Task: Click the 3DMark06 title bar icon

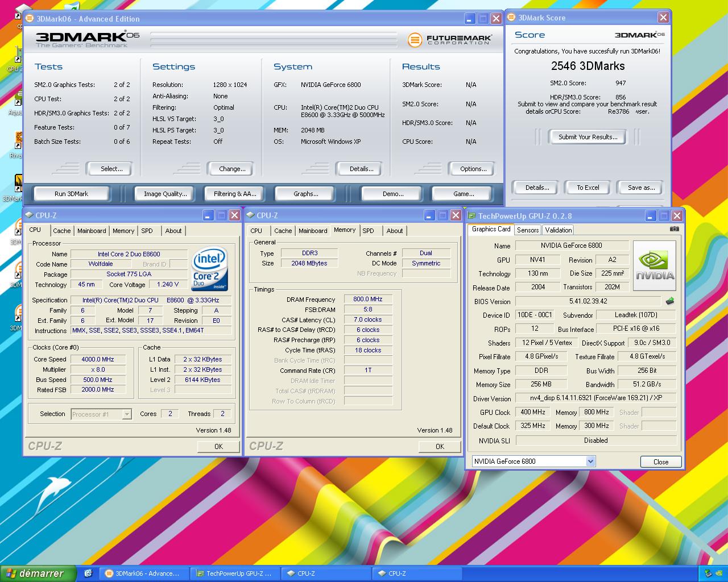Action: click(30, 18)
